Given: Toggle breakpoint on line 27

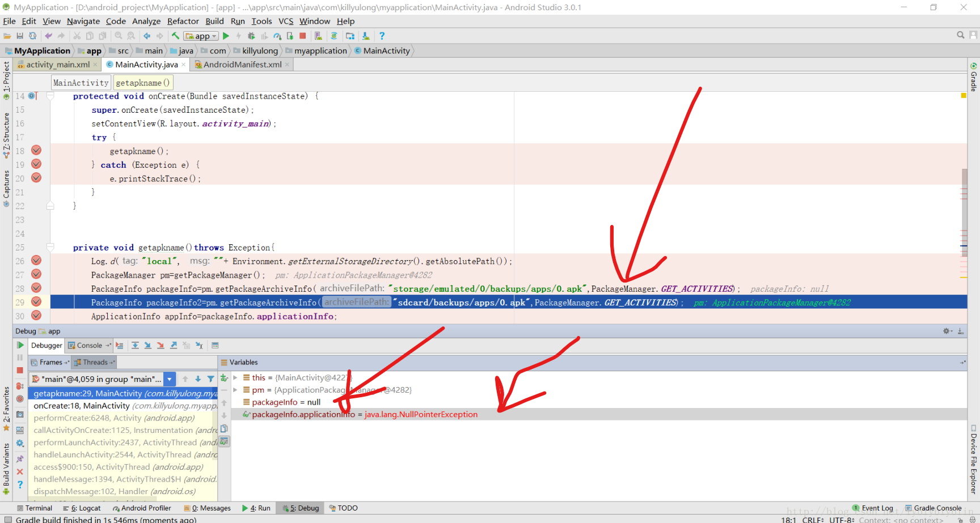Looking at the screenshot, I should (36, 274).
